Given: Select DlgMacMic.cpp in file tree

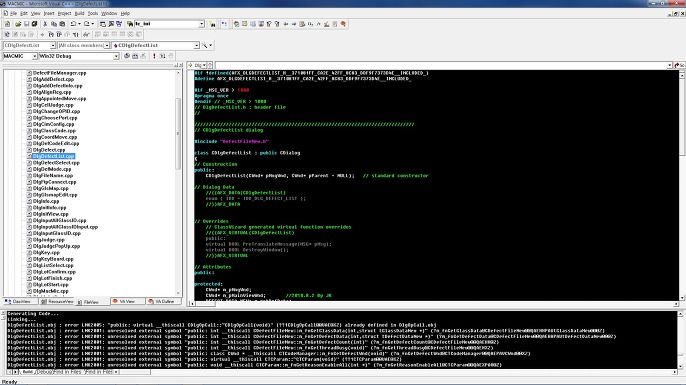Looking at the screenshot, I should 50,291.
